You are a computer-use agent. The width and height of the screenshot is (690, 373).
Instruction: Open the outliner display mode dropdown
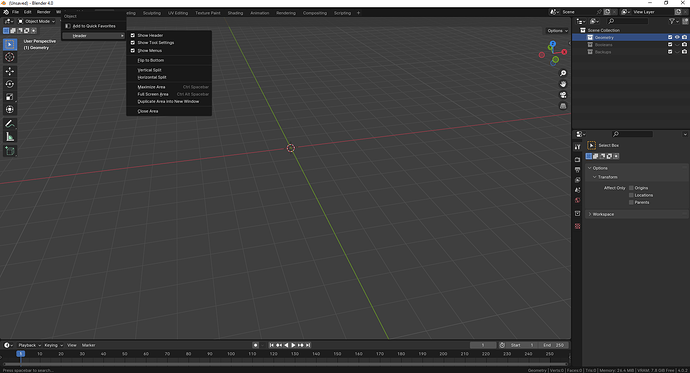(595, 21)
